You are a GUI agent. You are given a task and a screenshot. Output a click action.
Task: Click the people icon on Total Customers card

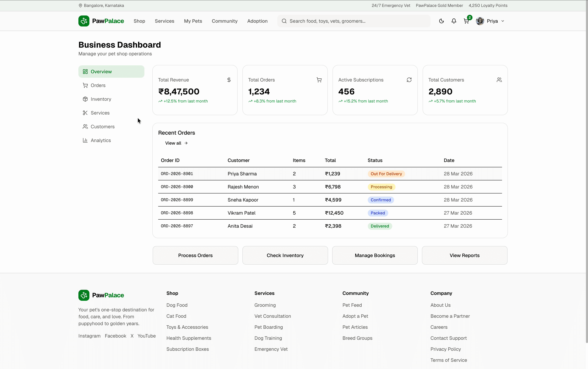coord(499,80)
